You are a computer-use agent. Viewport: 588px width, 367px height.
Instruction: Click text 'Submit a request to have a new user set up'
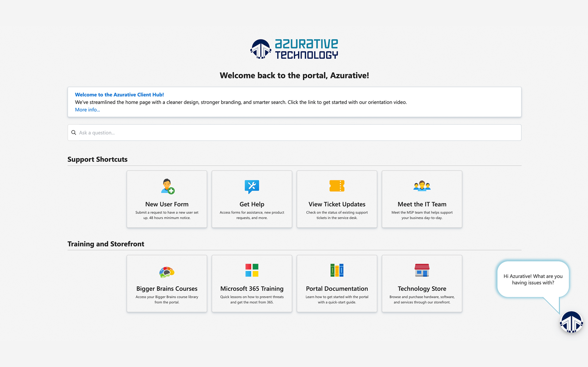click(167, 215)
